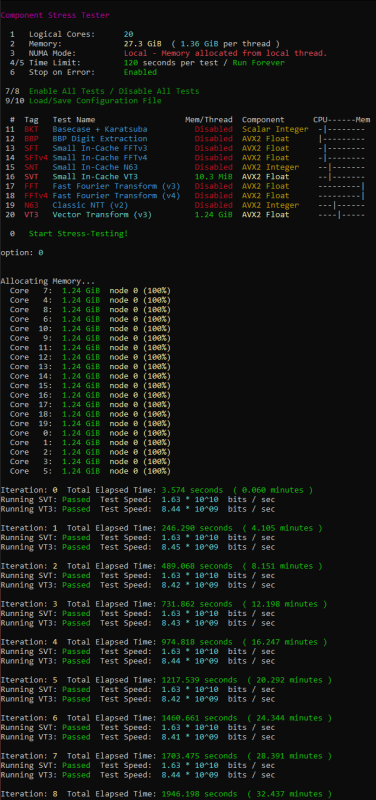Click the '1703.475 seconds' elapsed time

[199, 756]
